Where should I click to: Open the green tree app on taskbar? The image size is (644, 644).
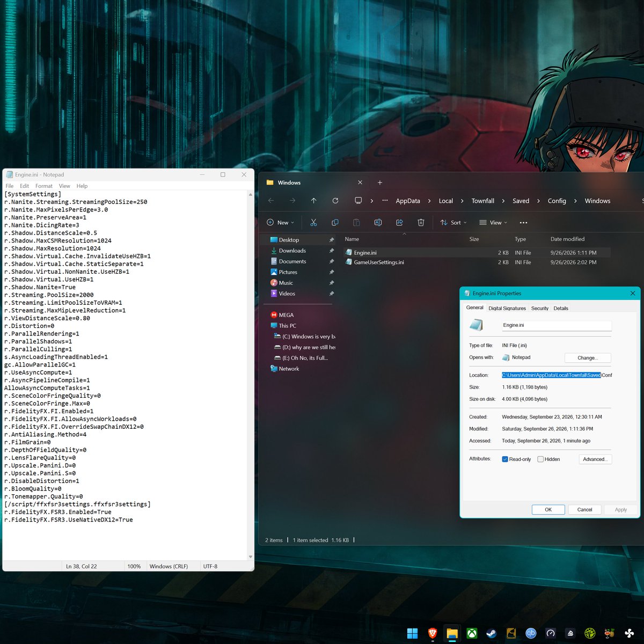590,633
